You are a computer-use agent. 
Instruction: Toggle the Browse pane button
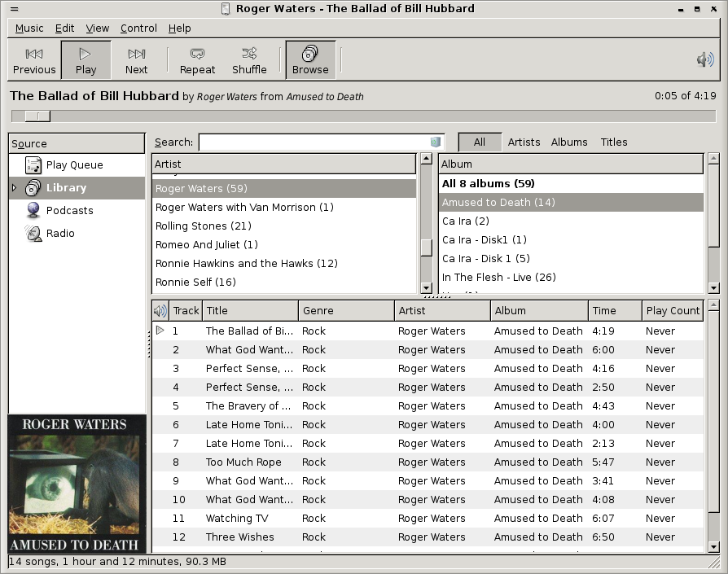[310, 61]
